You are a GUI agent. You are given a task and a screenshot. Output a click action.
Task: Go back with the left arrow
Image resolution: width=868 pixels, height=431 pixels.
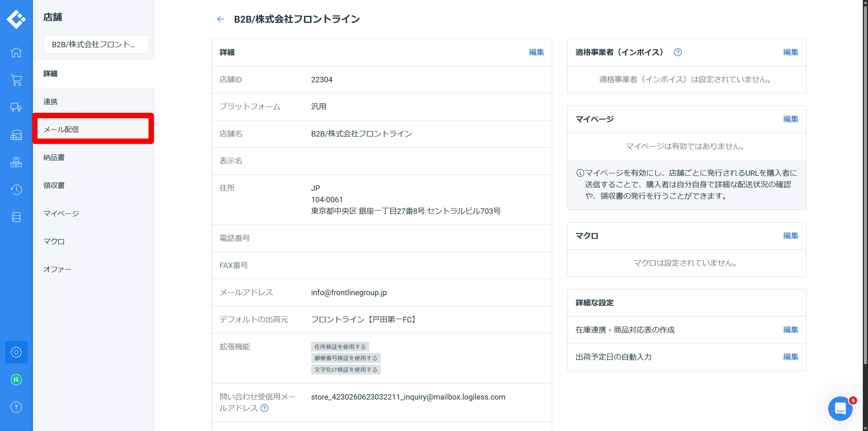click(221, 19)
